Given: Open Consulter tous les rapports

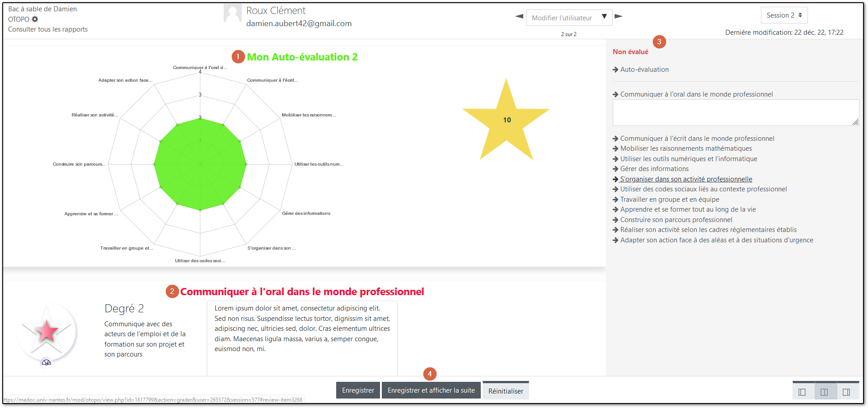Looking at the screenshot, I should [x=47, y=29].
